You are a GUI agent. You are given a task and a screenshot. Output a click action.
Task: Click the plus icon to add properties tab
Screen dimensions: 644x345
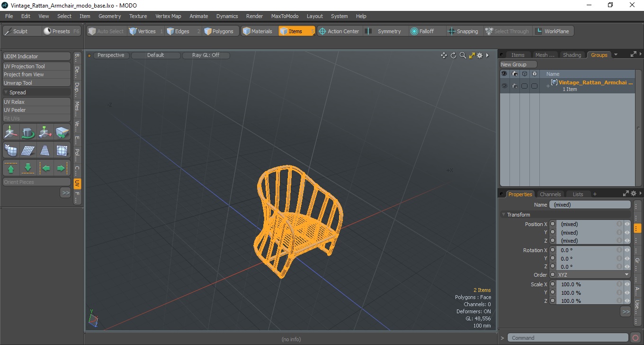(x=595, y=194)
